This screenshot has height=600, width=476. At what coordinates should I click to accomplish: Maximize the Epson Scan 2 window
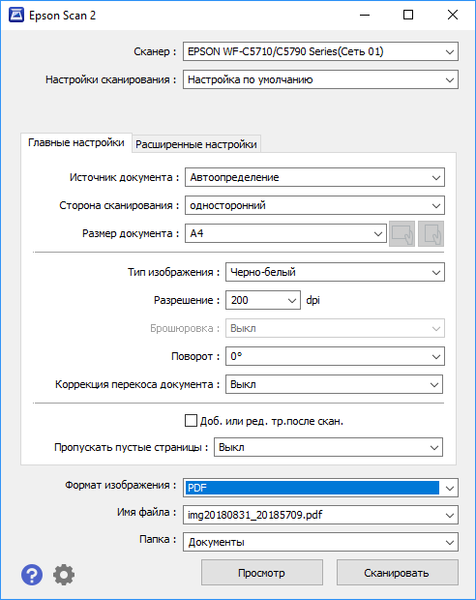tap(408, 15)
